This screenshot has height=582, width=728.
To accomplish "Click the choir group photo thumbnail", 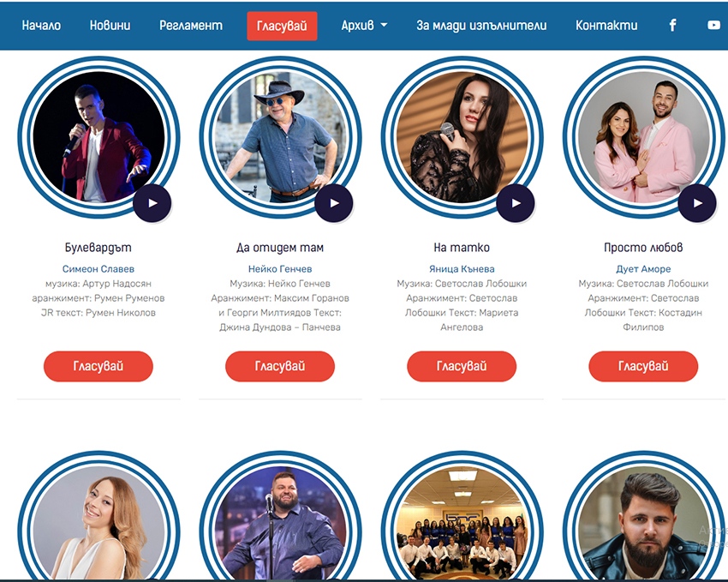I will pos(462,523).
